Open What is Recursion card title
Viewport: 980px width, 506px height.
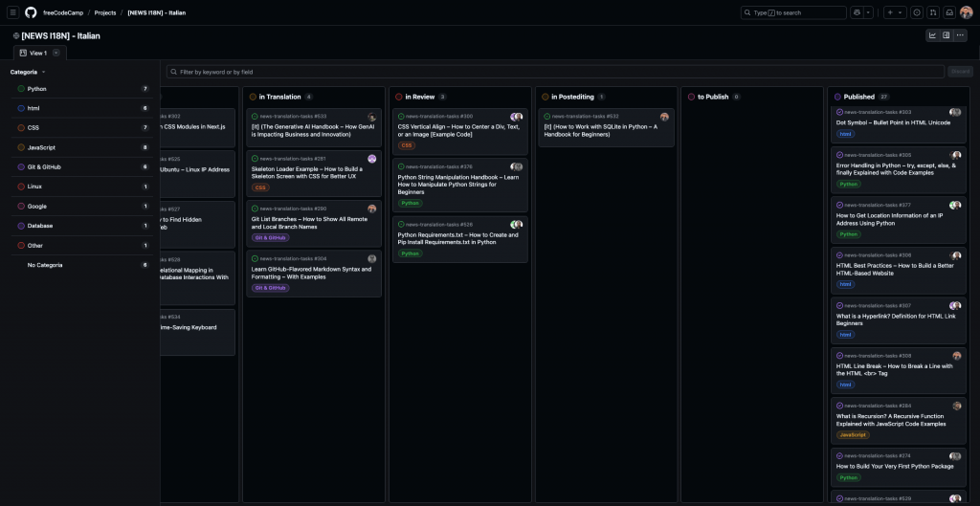(x=891, y=420)
